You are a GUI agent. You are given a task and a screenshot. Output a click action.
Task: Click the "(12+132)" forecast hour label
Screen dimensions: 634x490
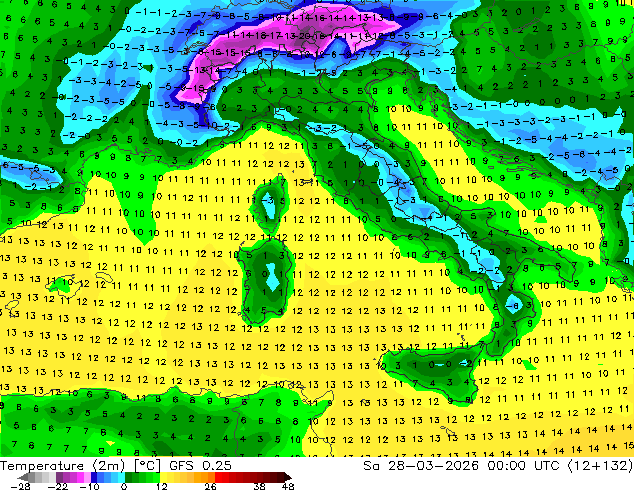pos(600,466)
